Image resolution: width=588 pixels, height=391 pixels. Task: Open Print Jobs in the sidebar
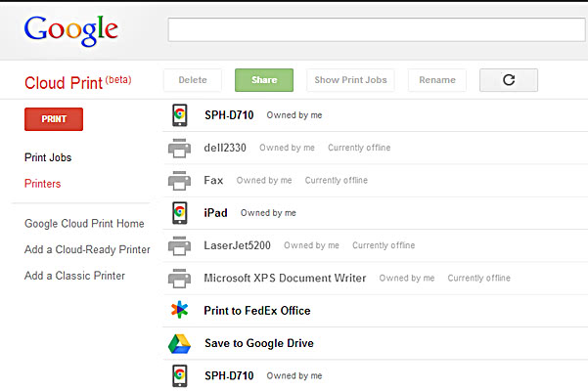click(48, 157)
